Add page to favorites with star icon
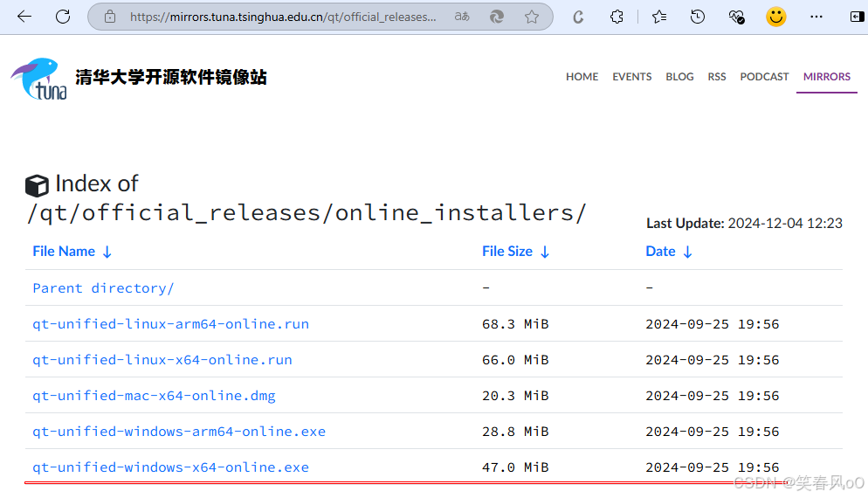Screen dimensions: 868x498 tap(532, 17)
